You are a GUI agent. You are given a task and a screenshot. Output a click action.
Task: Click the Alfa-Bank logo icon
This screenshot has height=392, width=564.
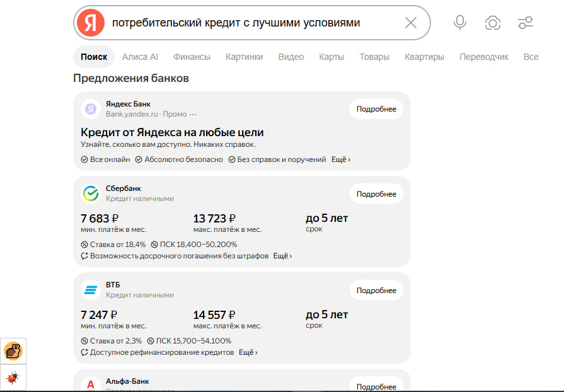[91, 384]
